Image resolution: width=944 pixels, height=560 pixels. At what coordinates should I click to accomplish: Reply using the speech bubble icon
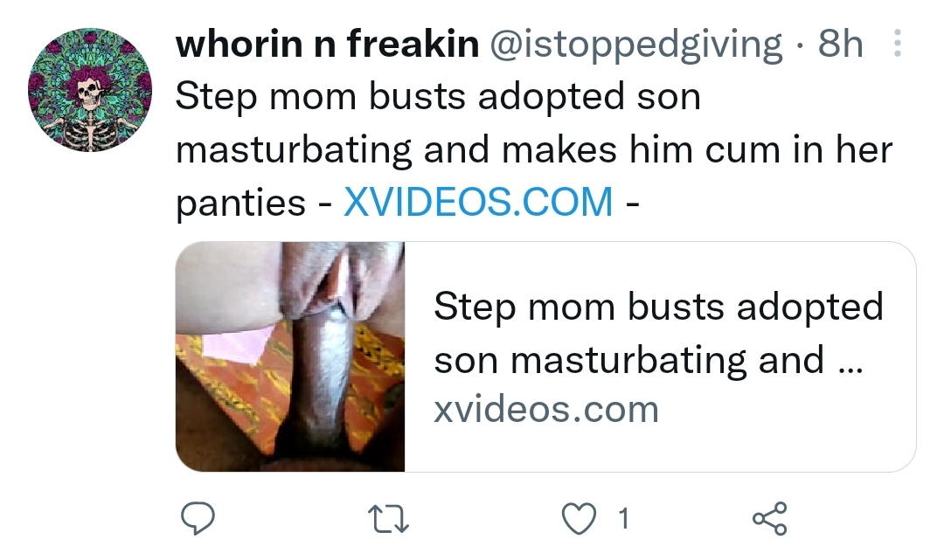click(x=198, y=518)
